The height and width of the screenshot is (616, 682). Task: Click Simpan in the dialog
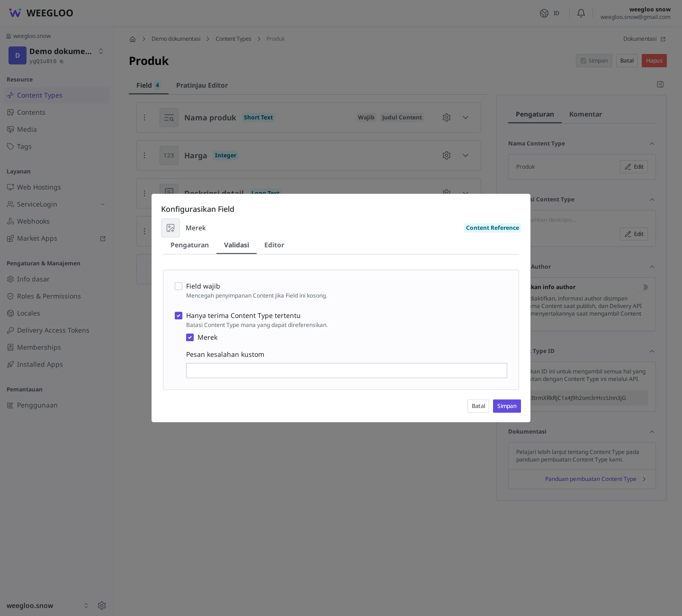(507, 406)
